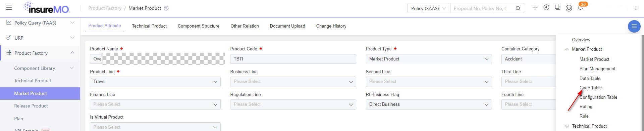Open Code Table in right panel
Viewport: 644px width, 131px height.
click(x=591, y=88)
